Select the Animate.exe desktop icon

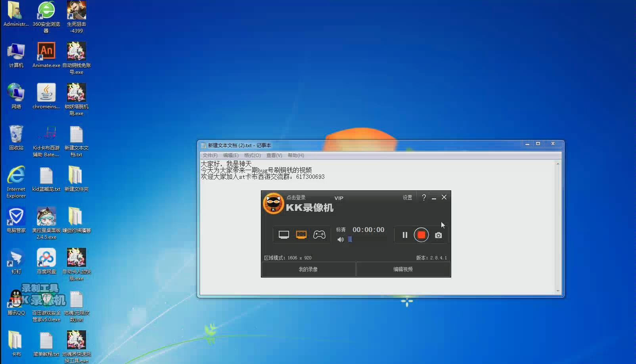coord(46,56)
